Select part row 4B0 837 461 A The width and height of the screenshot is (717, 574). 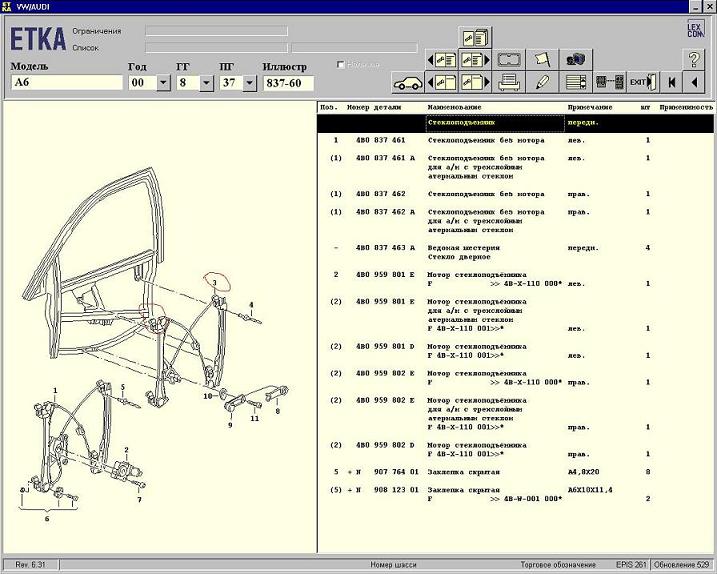click(x=515, y=167)
